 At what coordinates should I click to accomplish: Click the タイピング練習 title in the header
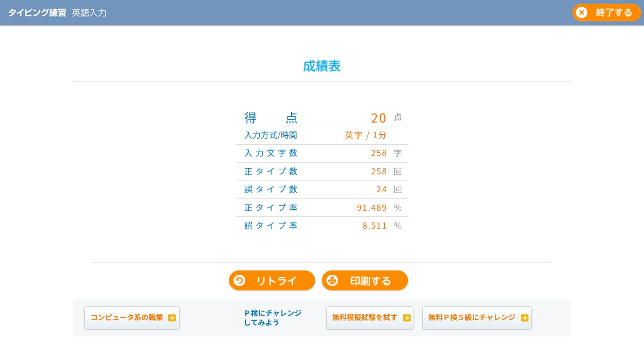tap(37, 13)
